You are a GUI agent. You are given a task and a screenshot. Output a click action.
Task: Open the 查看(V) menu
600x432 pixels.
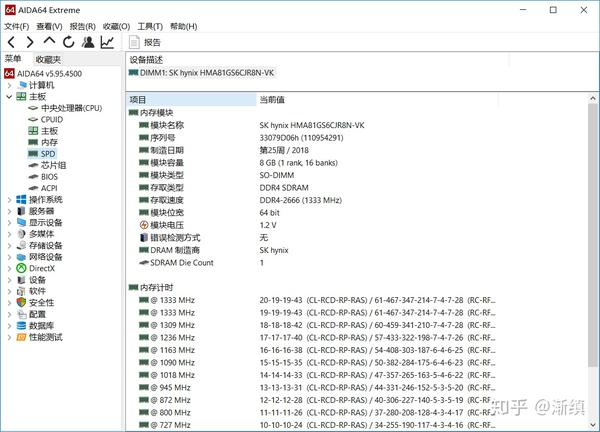tap(49, 26)
